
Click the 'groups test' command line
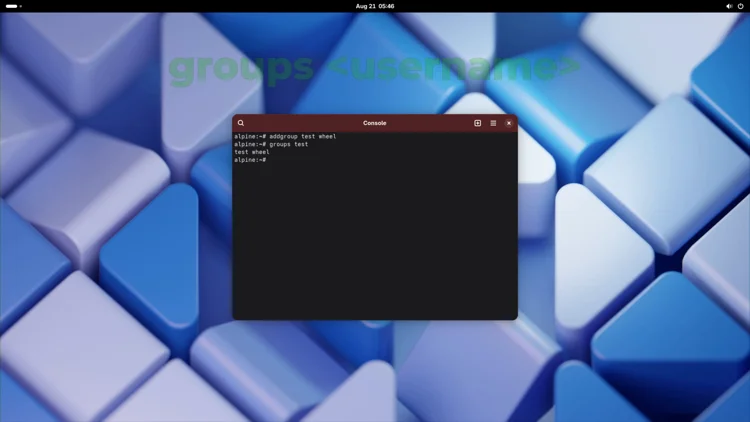[271, 144]
